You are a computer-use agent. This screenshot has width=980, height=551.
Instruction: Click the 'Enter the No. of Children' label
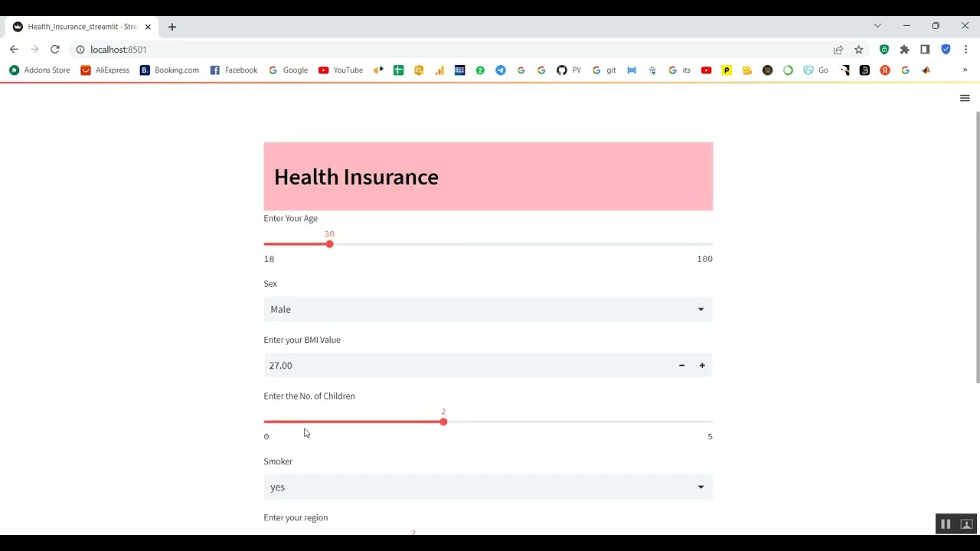pyautogui.click(x=309, y=396)
